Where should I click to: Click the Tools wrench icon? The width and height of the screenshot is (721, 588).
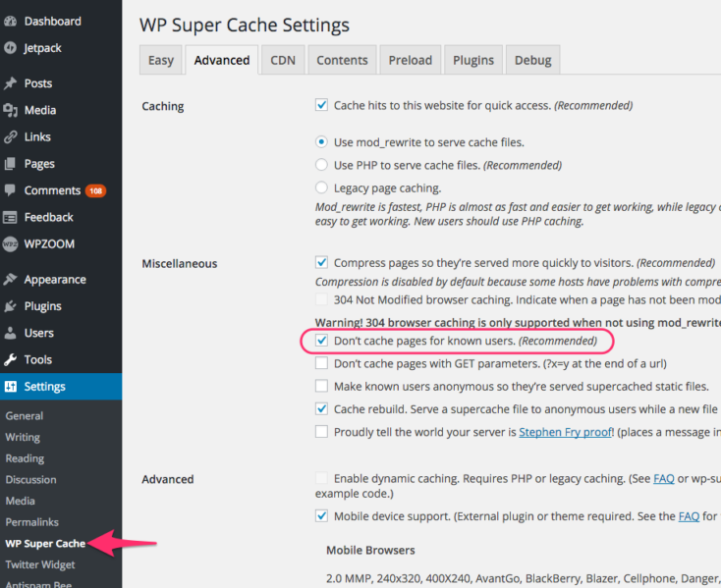(x=10, y=359)
